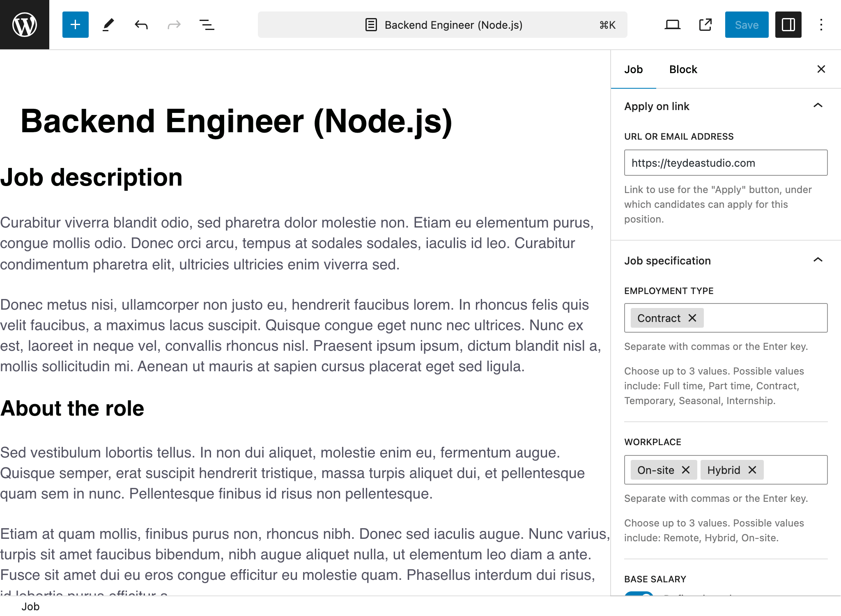Click the sidebar layout toggle icon

pyautogui.click(x=788, y=25)
